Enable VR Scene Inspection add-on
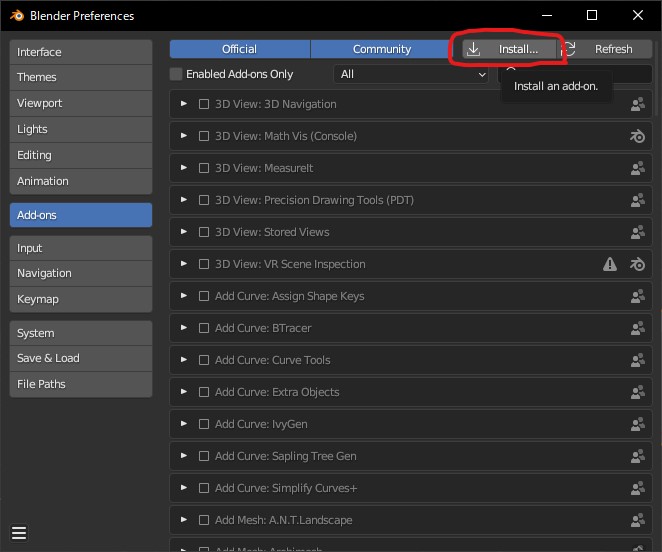The height and width of the screenshot is (552, 662). (x=204, y=264)
